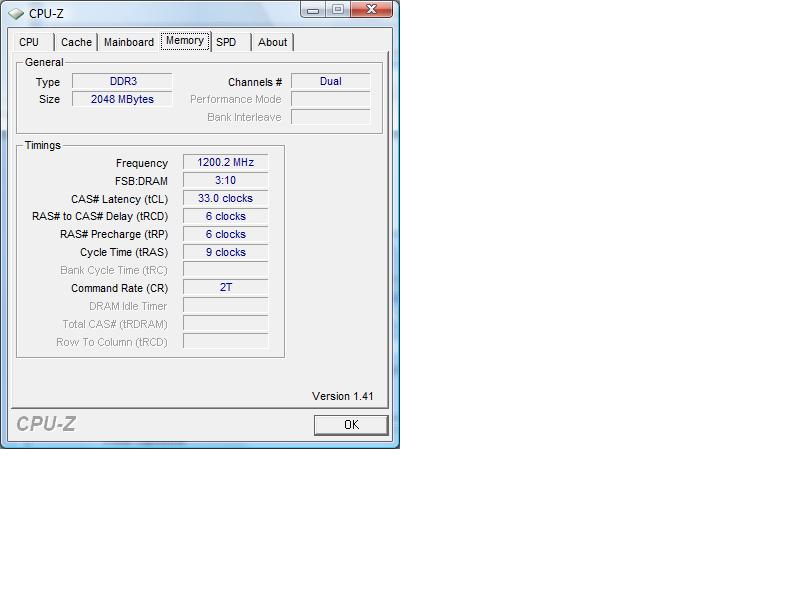The width and height of the screenshot is (800, 600).
Task: Click the empty Row To Column field
Action: 226,342
